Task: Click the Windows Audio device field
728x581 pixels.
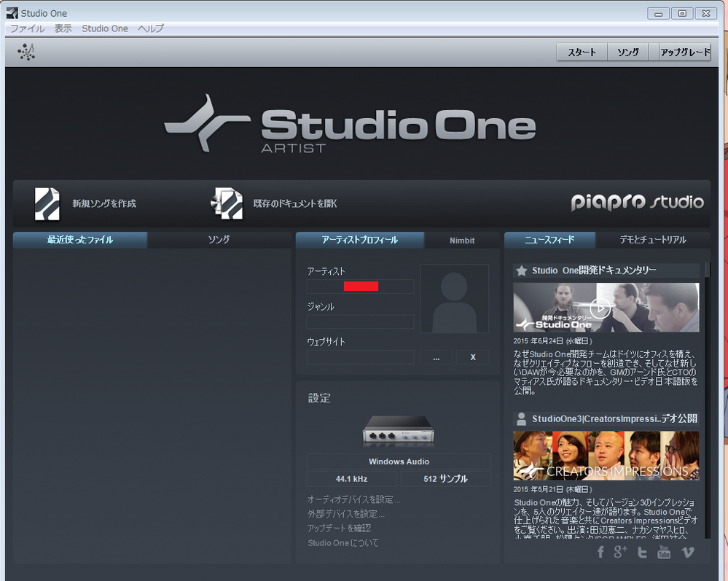Action: pos(399,461)
